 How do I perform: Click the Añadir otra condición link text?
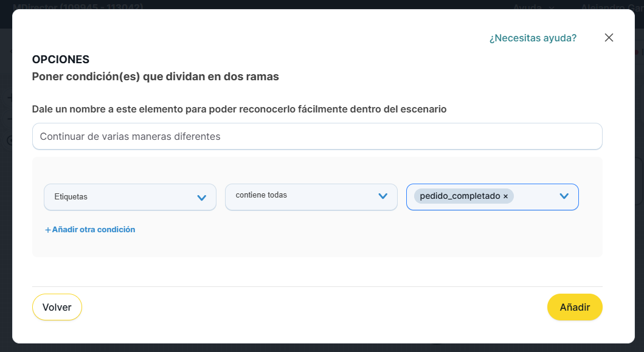pyautogui.click(x=93, y=230)
